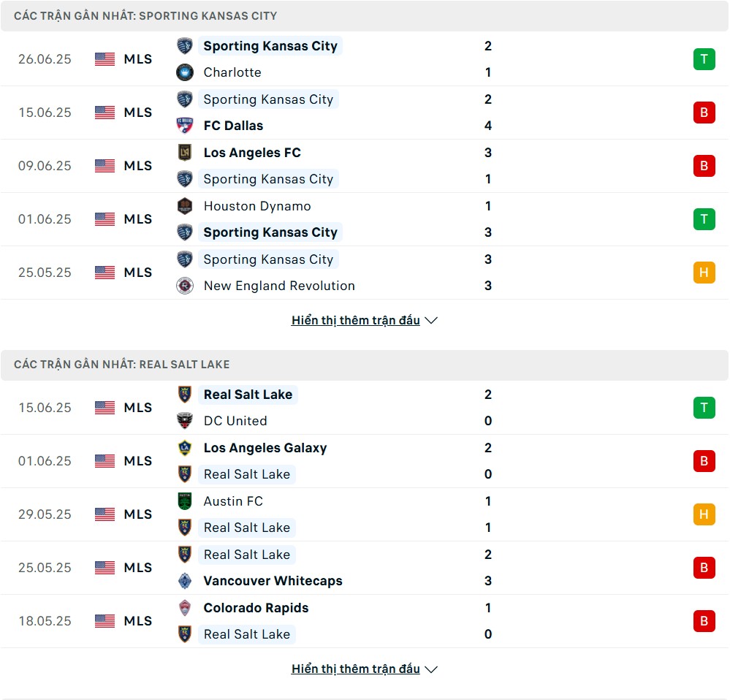The width and height of the screenshot is (730, 700).
Task: Click the Vancouver Whitecaps crest
Action: [x=185, y=580]
